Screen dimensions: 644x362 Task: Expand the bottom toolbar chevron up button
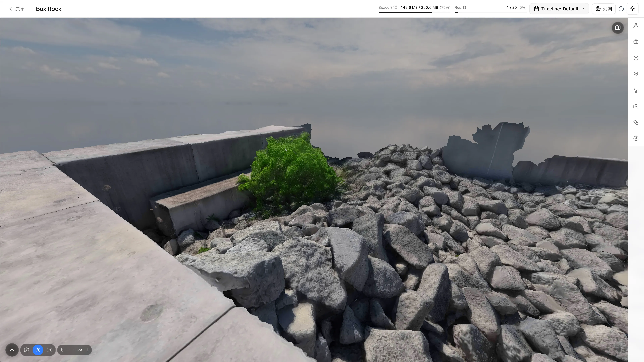click(12, 350)
